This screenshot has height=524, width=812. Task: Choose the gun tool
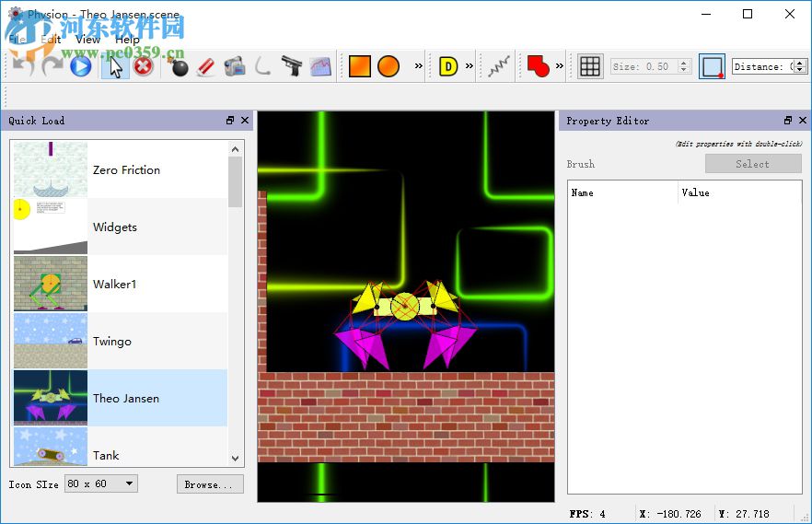292,66
